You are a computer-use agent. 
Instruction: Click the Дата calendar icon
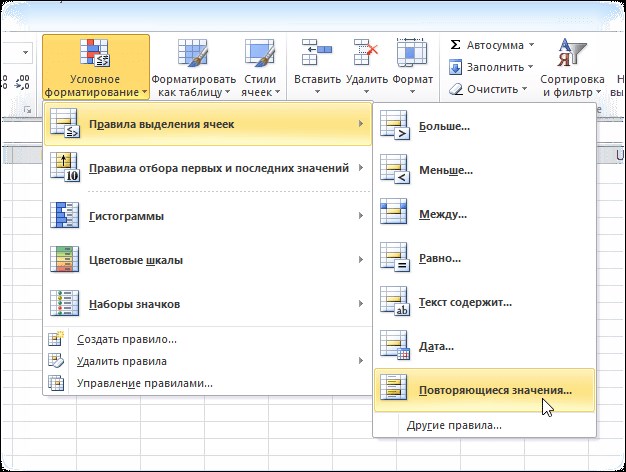394,345
